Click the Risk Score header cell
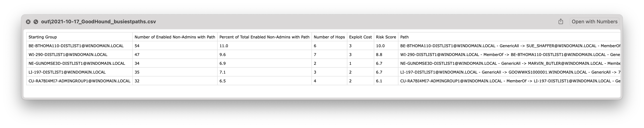 coord(386,37)
